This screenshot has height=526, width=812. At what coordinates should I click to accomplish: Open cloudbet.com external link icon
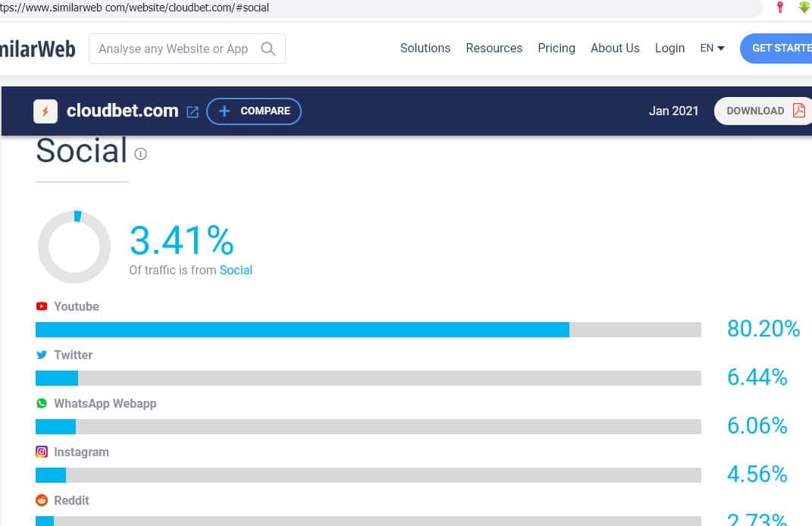(x=193, y=112)
